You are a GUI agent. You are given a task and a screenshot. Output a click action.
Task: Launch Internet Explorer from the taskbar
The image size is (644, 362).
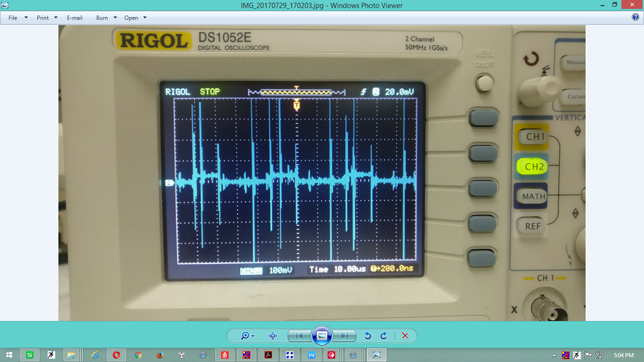(x=95, y=355)
